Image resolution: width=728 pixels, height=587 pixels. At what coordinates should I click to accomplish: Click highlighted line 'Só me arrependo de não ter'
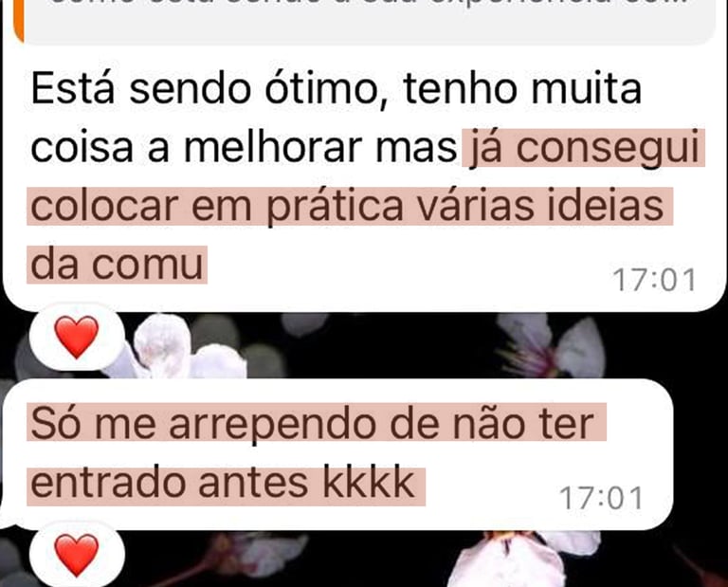tap(317, 423)
